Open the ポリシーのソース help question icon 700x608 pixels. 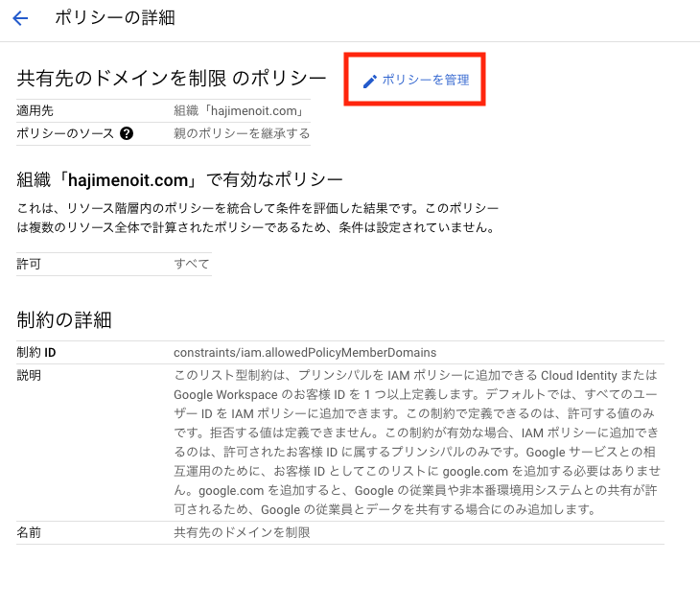click(127, 133)
